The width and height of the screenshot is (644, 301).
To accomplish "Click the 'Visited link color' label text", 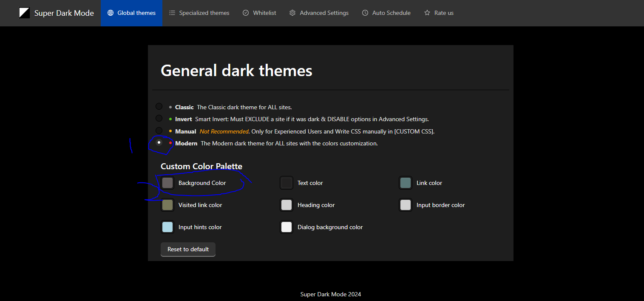I will point(200,205).
